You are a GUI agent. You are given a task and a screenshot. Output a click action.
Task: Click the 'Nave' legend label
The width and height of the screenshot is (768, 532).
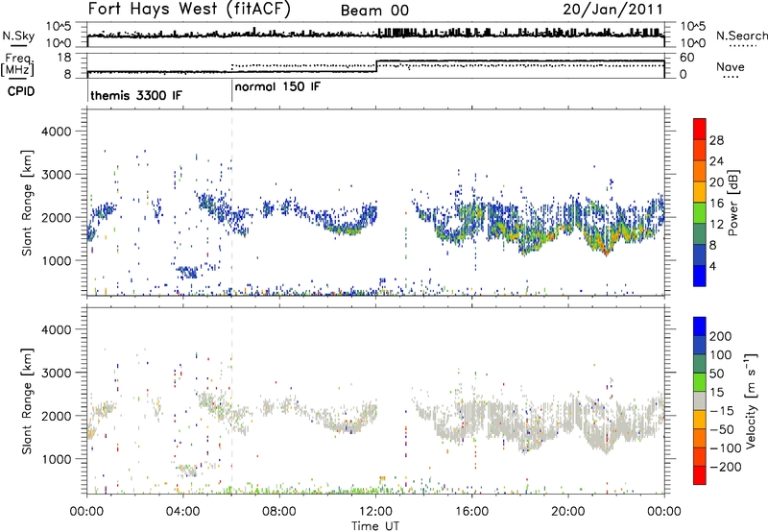click(730, 67)
